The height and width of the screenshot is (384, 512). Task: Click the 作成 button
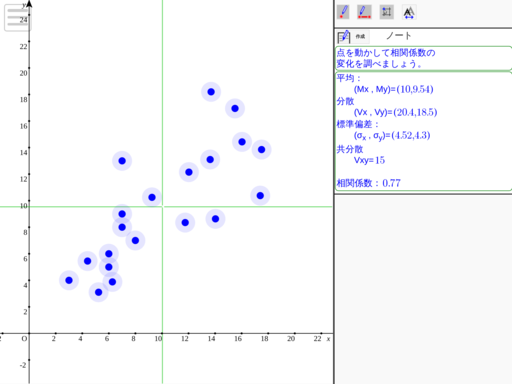pyautogui.click(x=360, y=36)
